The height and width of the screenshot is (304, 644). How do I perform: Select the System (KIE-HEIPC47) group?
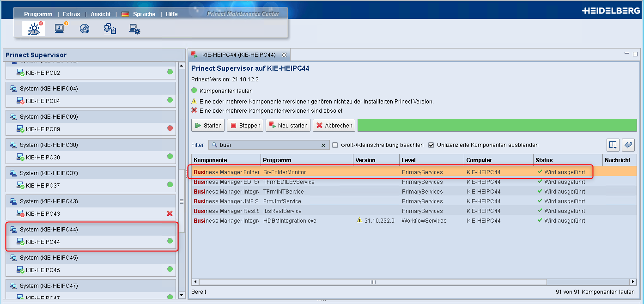pyautogui.click(x=91, y=286)
